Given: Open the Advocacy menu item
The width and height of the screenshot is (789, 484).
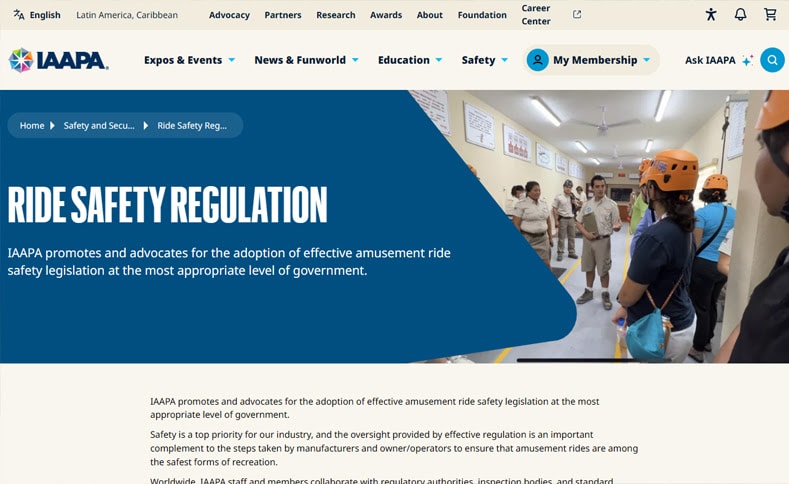Looking at the screenshot, I should 229,15.
